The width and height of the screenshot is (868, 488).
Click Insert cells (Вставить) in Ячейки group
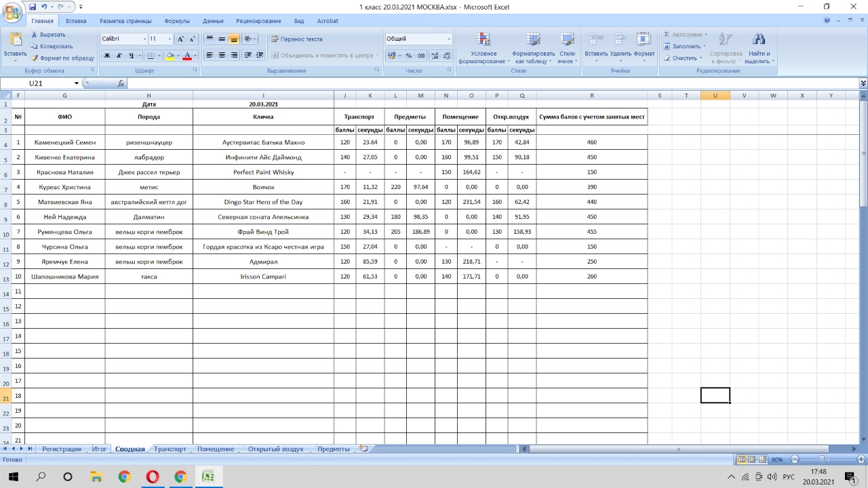596,48
